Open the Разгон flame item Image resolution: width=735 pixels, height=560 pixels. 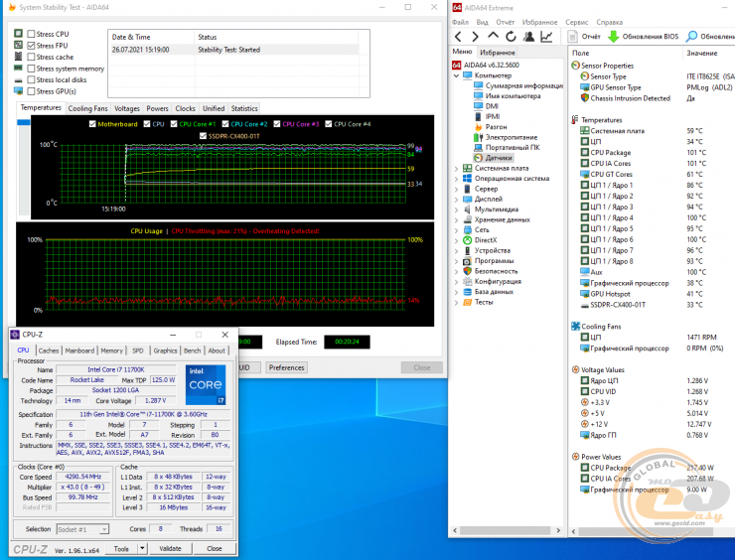(496, 127)
